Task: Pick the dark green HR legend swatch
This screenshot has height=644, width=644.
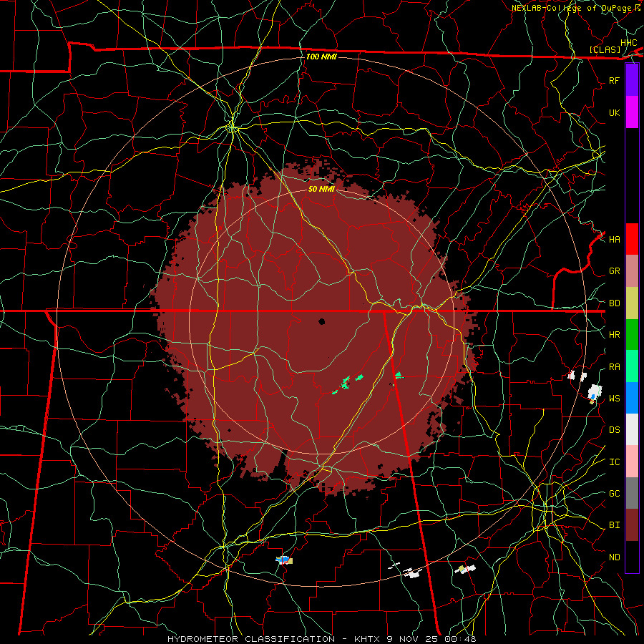Action: (x=632, y=334)
